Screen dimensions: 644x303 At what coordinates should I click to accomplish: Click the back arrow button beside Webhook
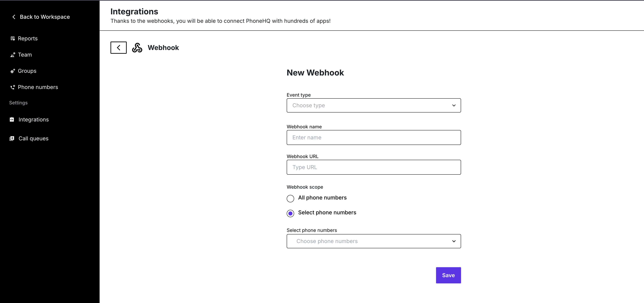pyautogui.click(x=118, y=47)
